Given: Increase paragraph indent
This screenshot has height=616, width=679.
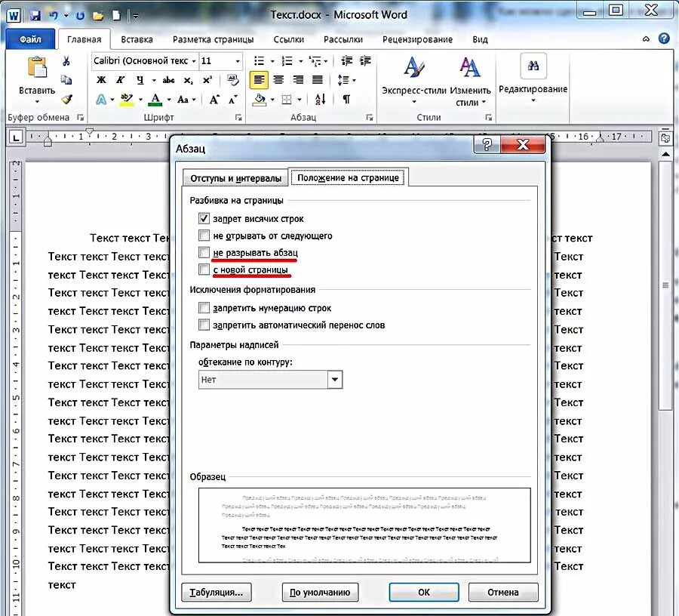Looking at the screenshot, I should click(365, 60).
